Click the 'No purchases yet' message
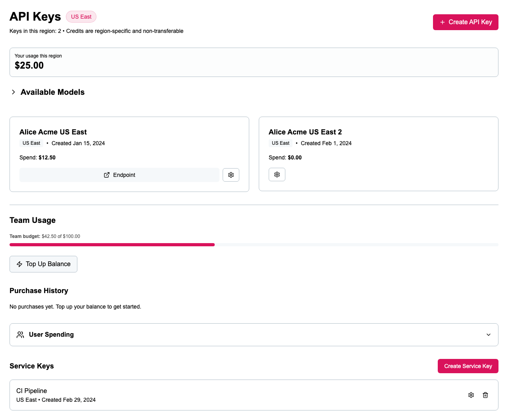 tap(75, 307)
